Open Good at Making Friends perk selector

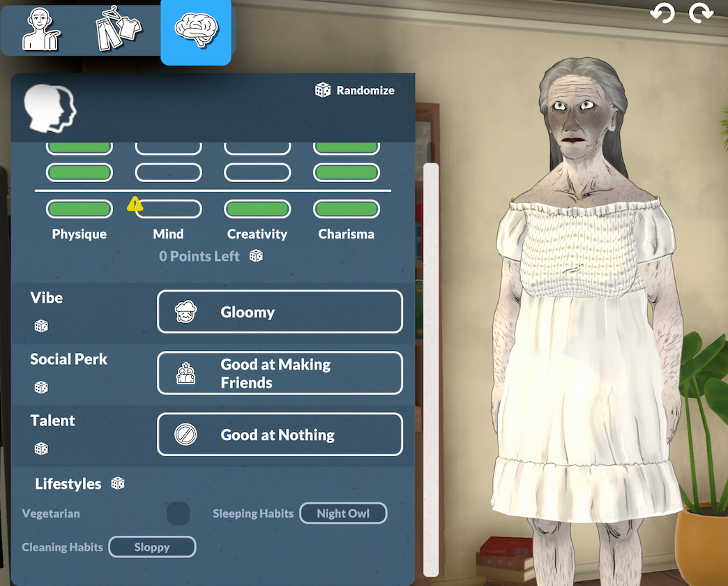tap(280, 373)
